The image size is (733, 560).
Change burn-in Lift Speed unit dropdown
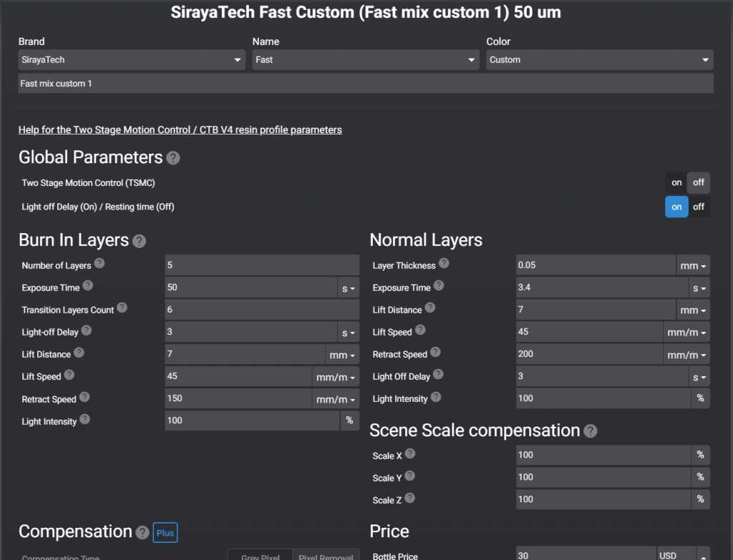point(336,377)
